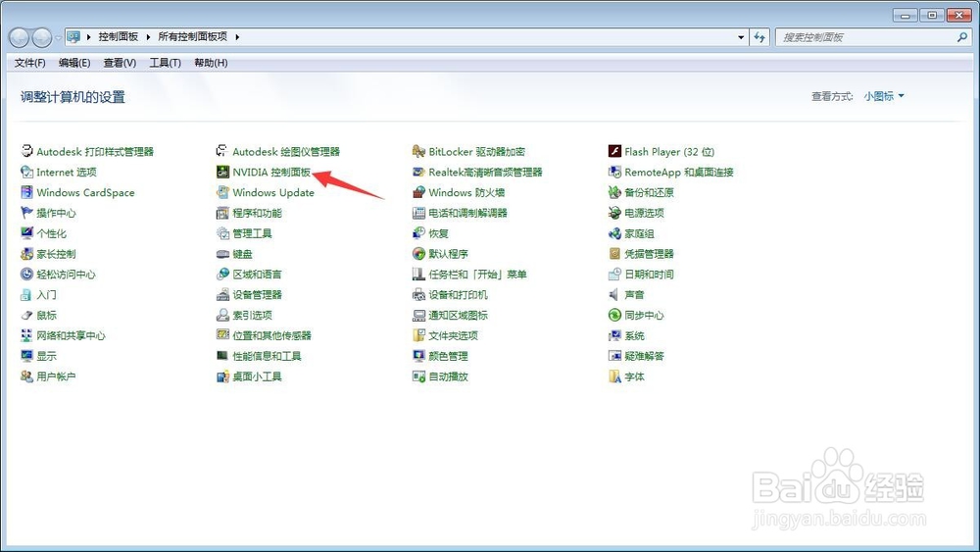Viewport: 980px width, 552px height.
Task: Open the 帮助(H) menu
Action: pos(211,63)
